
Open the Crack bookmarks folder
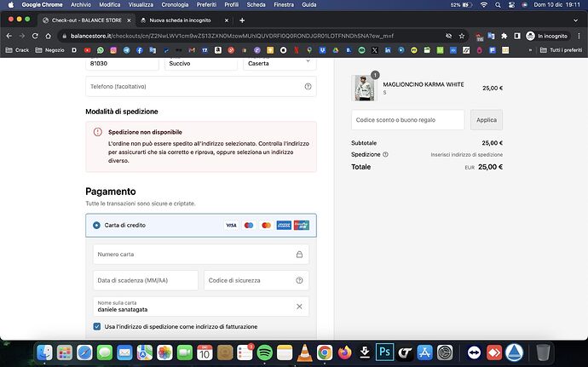pos(17,50)
